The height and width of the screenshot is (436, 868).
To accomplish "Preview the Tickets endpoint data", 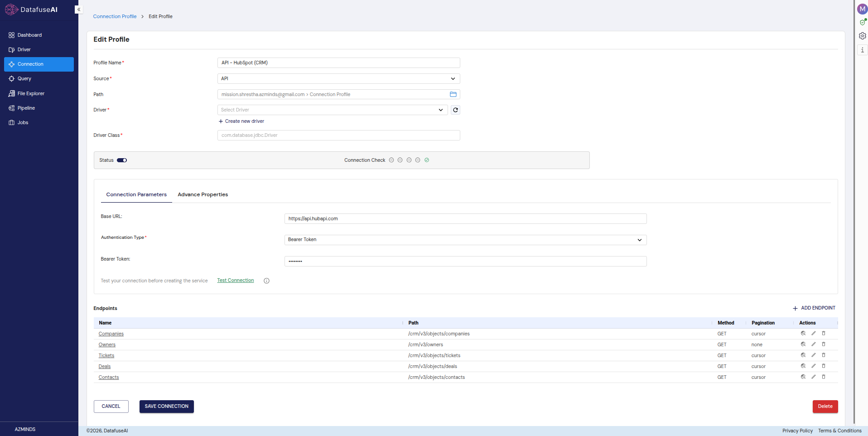I will [x=803, y=355].
